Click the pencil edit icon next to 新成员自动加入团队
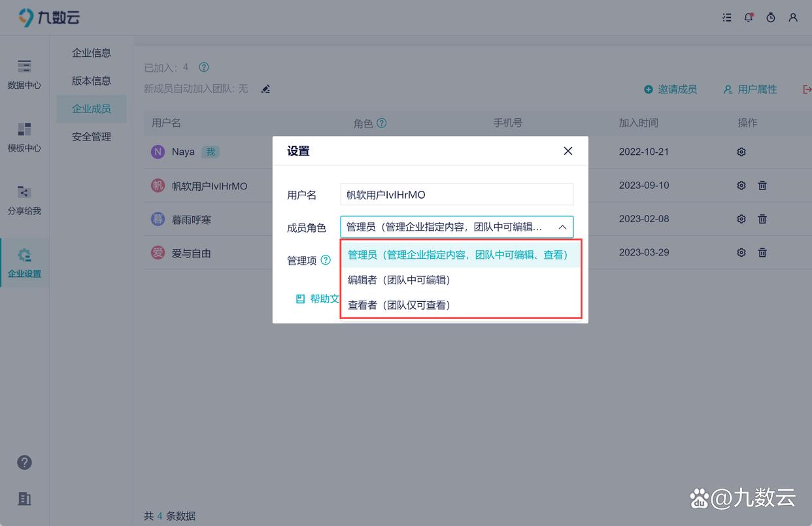The height and width of the screenshot is (526, 812). point(265,89)
